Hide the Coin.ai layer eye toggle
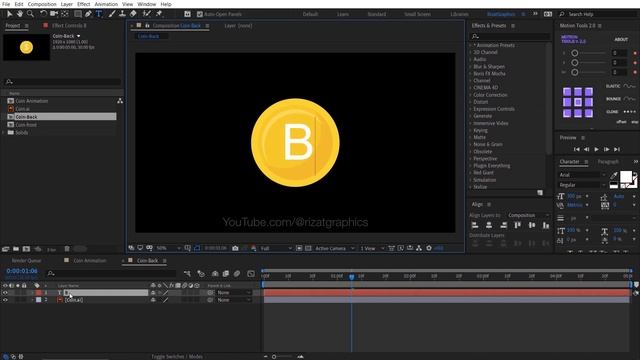Viewport: 640px width, 360px height. [x=5, y=300]
